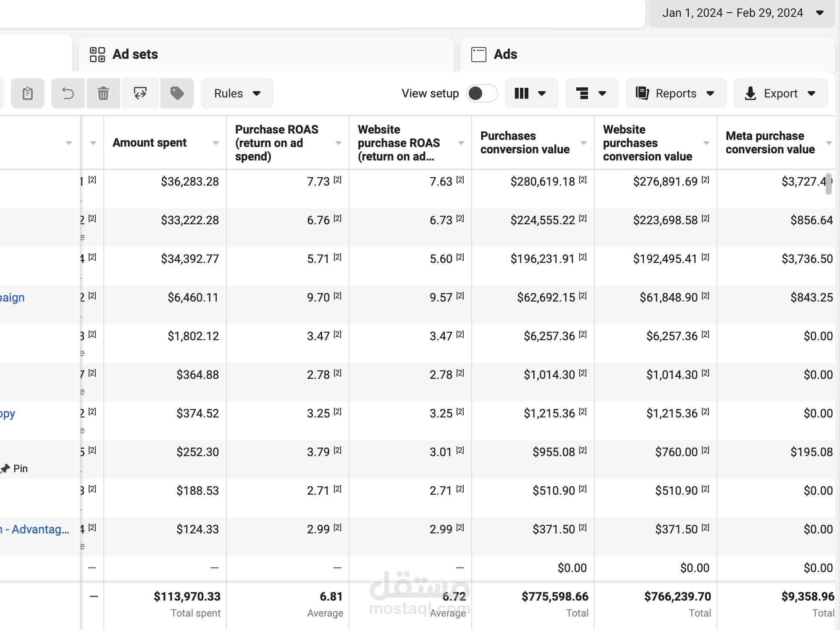
Task: Open the campaign link '- Advantag...'
Action: pyautogui.click(x=35, y=530)
